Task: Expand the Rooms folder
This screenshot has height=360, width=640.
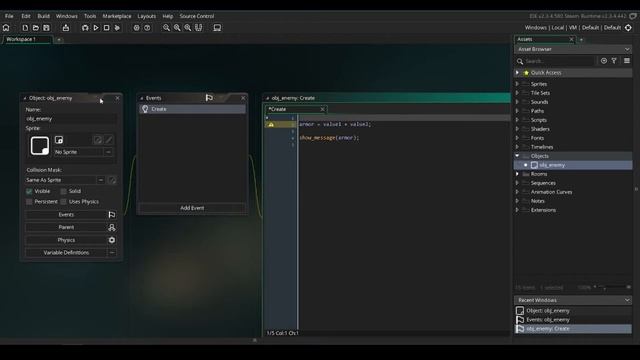Action: (x=518, y=174)
